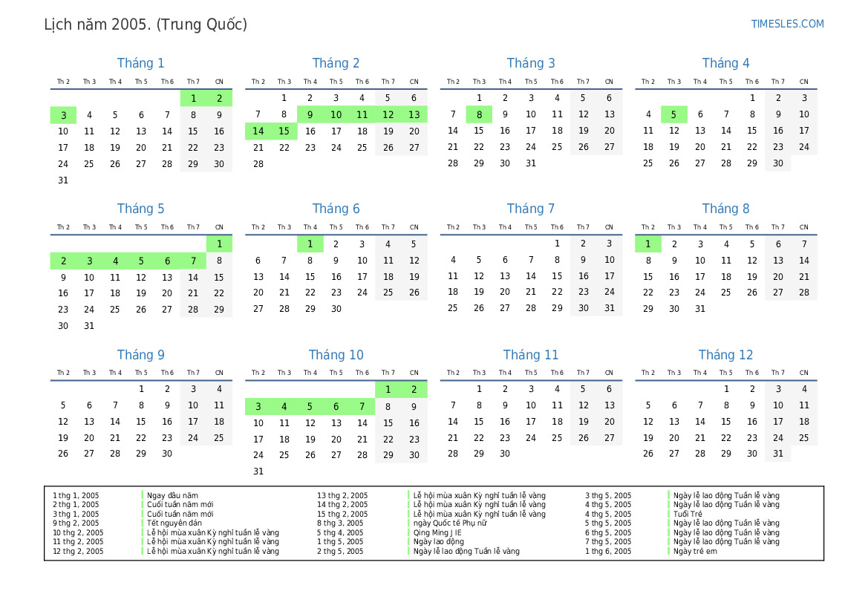Select 'ngày Quốc tế Phụ nữ' legend entry
The width and height of the screenshot is (868, 614).
(450, 523)
